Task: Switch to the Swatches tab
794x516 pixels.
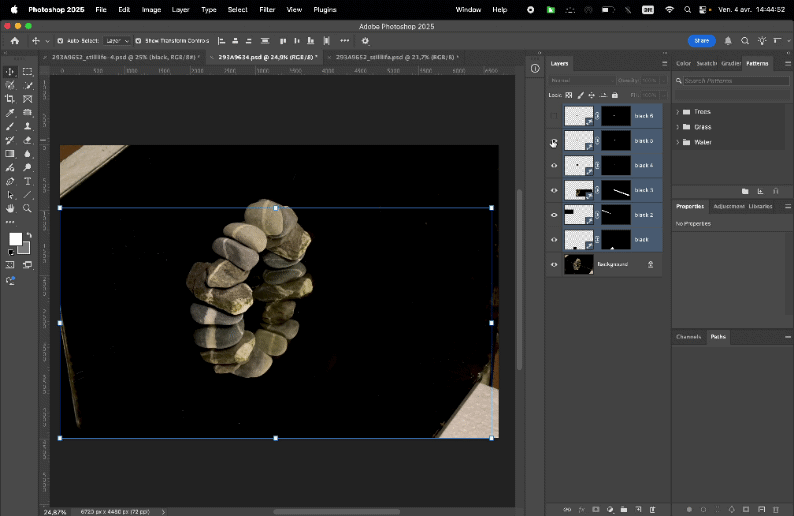Action: pos(706,64)
